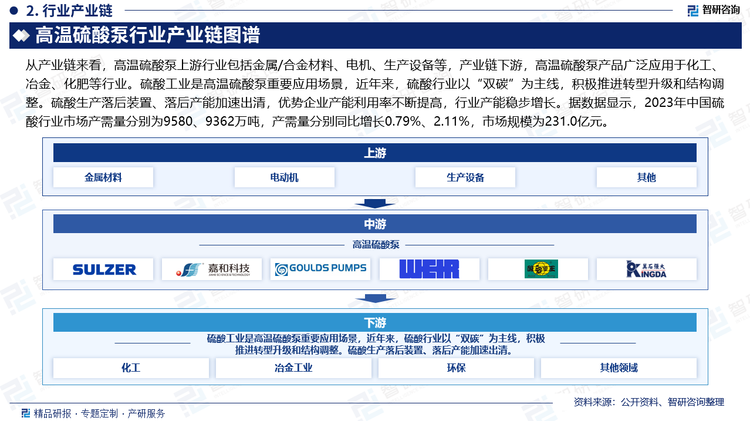Click the 智研咨询 logo at top right
This screenshot has height=421, width=750.
pyautogui.click(x=713, y=10)
